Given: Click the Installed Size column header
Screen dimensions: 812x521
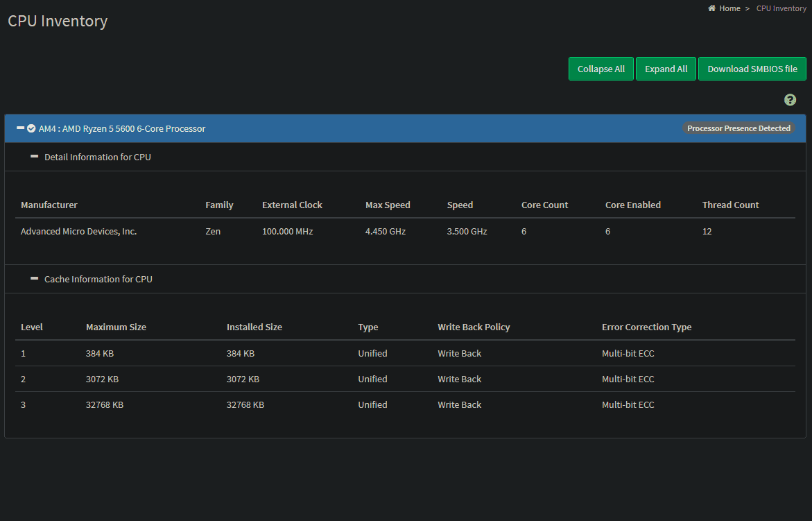Looking at the screenshot, I should pyautogui.click(x=254, y=327).
